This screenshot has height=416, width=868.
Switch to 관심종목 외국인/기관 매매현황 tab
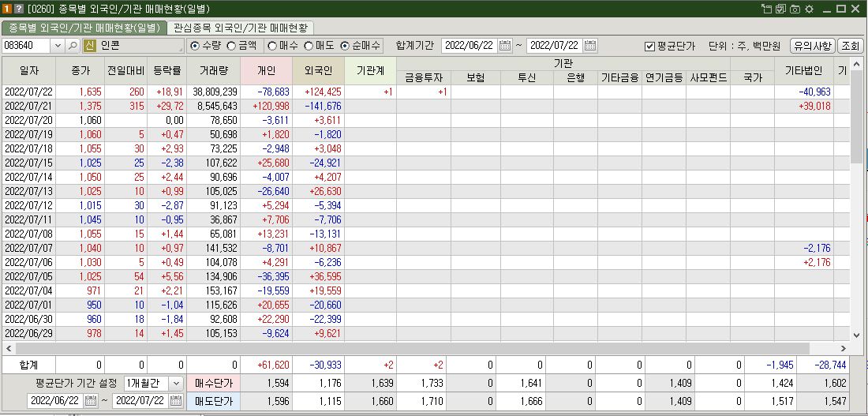coord(240,28)
